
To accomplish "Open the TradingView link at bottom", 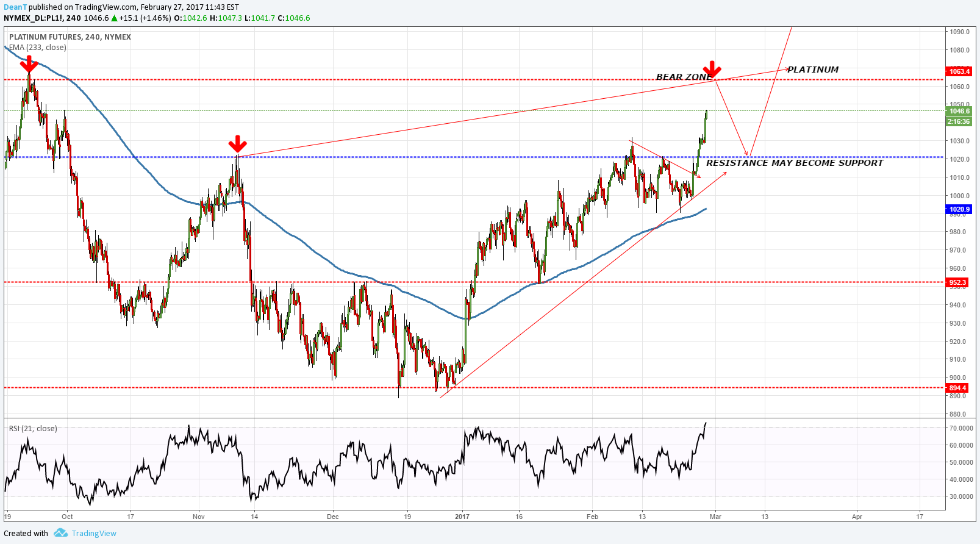I will (94, 533).
